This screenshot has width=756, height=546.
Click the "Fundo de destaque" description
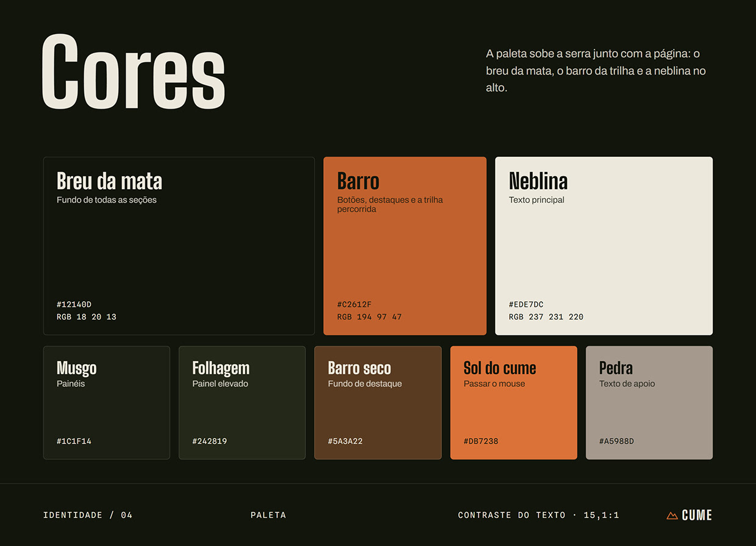[365, 384]
